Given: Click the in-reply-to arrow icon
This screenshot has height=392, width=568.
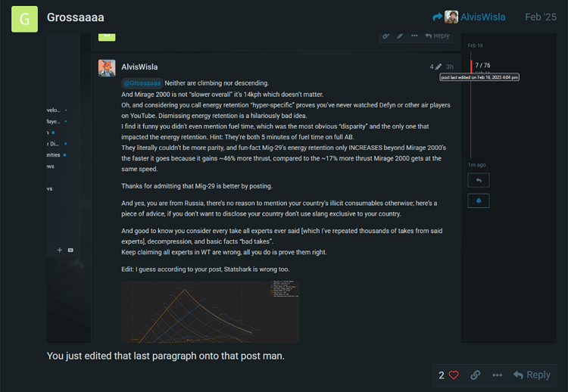Looking at the screenshot, I should tap(437, 17).
